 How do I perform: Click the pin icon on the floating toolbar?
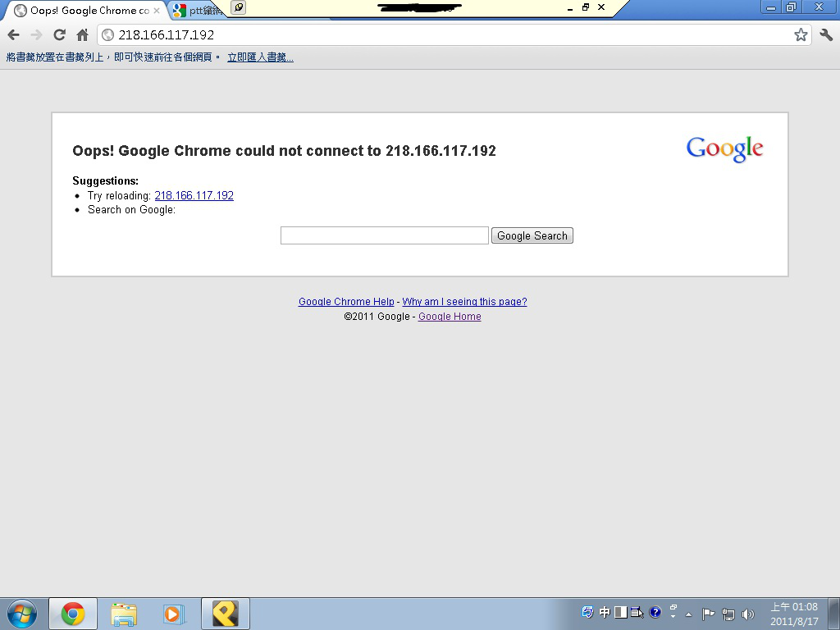pyautogui.click(x=239, y=7)
